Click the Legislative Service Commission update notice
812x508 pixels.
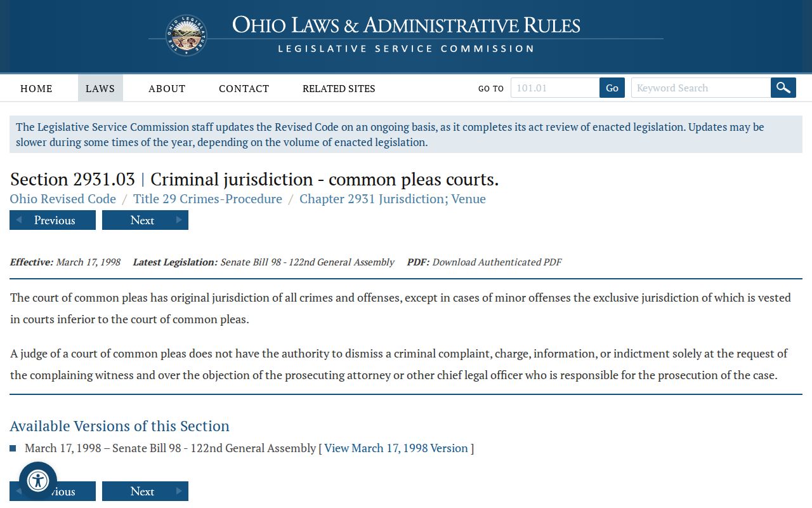pos(406,135)
